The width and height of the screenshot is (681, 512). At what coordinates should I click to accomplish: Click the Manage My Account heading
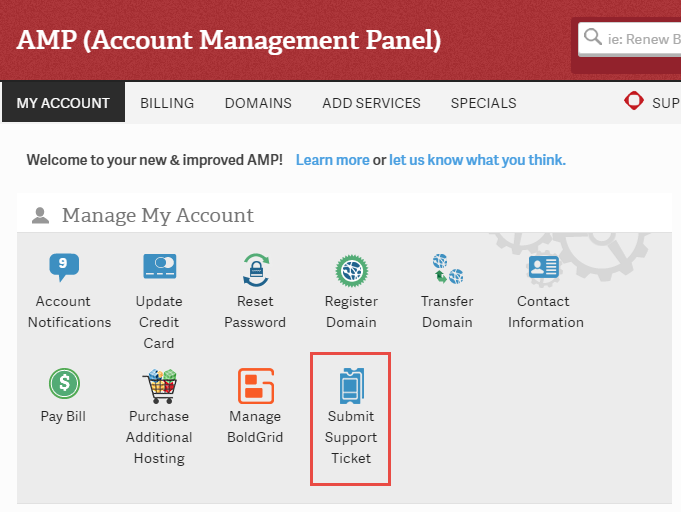158,215
